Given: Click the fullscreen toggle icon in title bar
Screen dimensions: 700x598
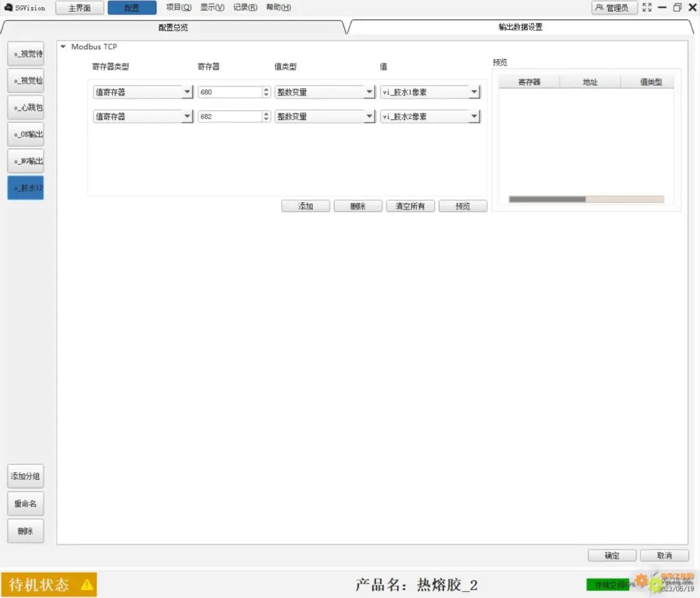Looking at the screenshot, I should [647, 7].
